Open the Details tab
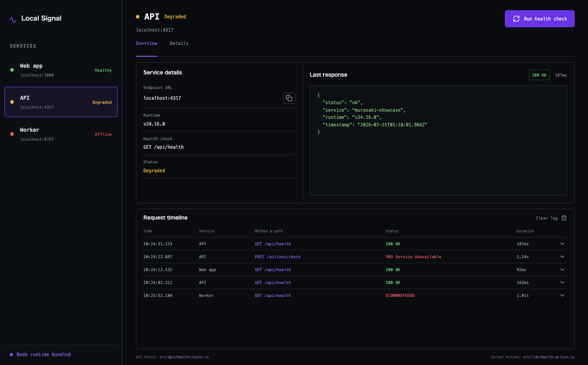Image resolution: width=588 pixels, height=365 pixels. point(179,44)
